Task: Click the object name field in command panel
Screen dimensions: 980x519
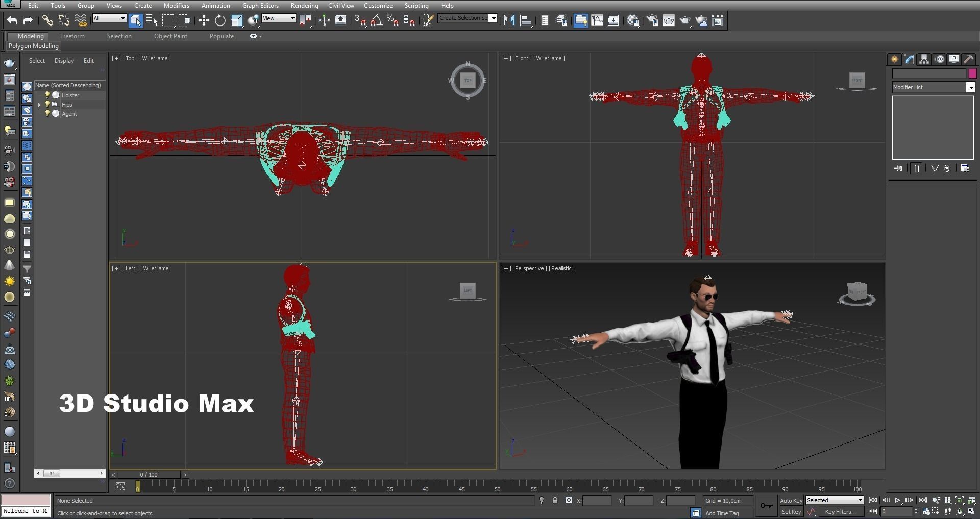Action: (929, 74)
